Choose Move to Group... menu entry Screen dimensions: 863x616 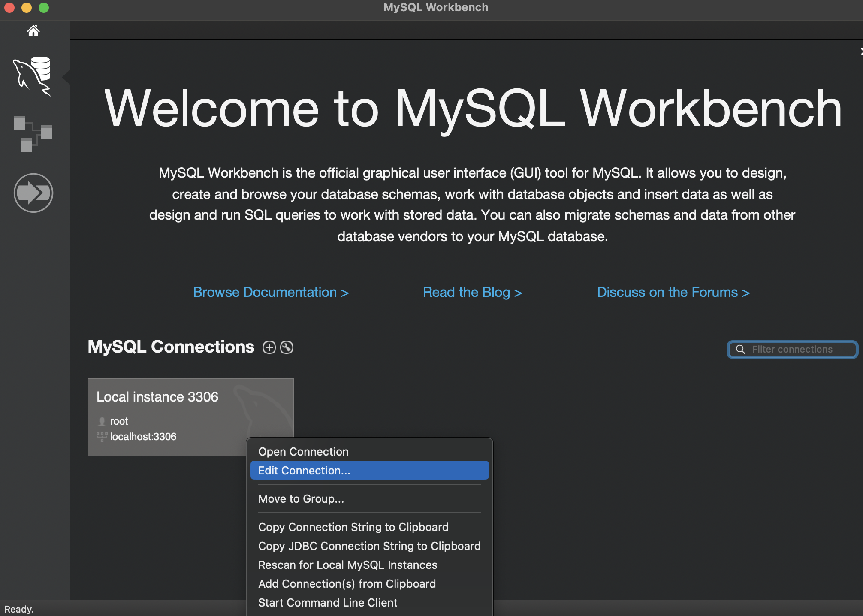pos(301,499)
